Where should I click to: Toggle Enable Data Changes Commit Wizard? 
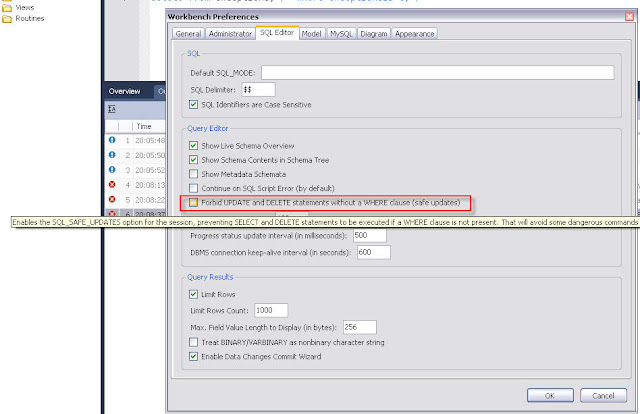(x=193, y=356)
